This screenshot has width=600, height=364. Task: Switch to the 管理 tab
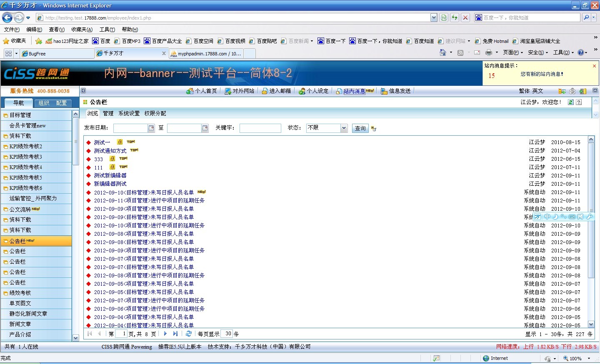click(x=108, y=113)
